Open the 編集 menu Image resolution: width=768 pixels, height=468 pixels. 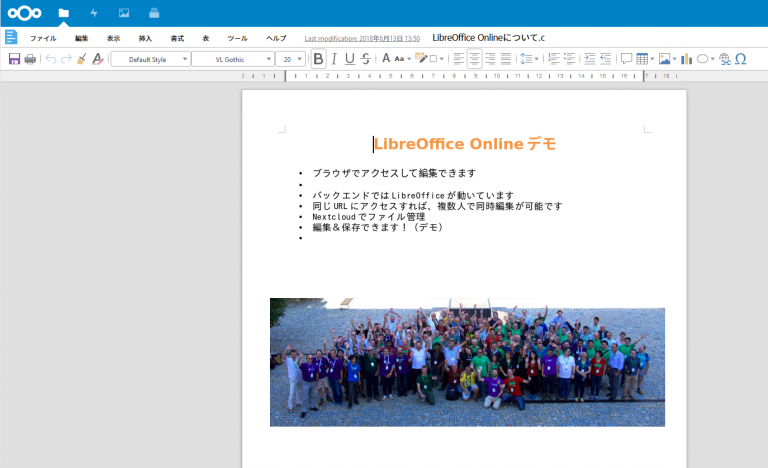[81, 38]
